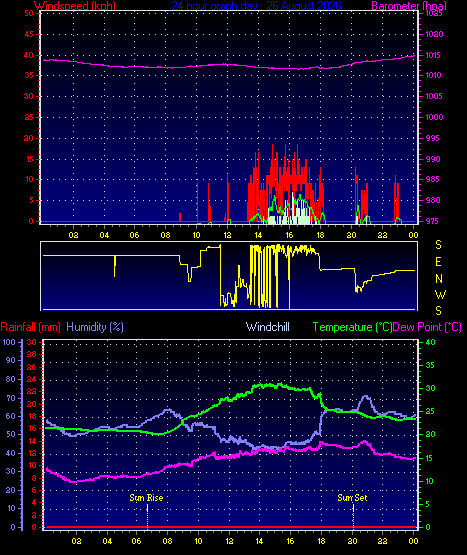Click hour 12 on windspeed graph axis

227,235
